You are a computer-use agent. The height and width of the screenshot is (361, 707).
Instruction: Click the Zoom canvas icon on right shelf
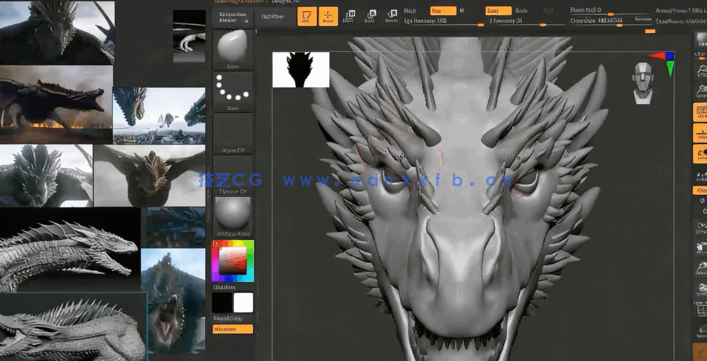coord(701,91)
